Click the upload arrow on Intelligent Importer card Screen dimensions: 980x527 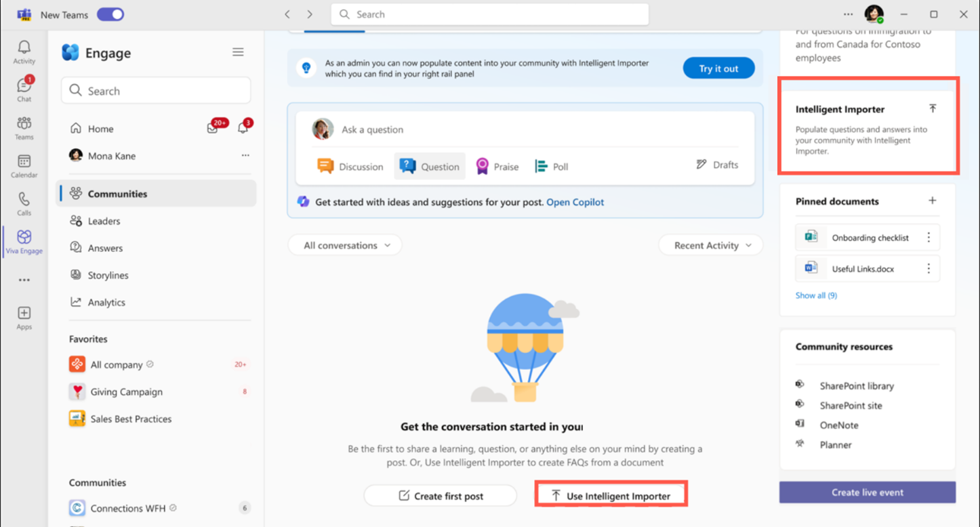(x=933, y=108)
